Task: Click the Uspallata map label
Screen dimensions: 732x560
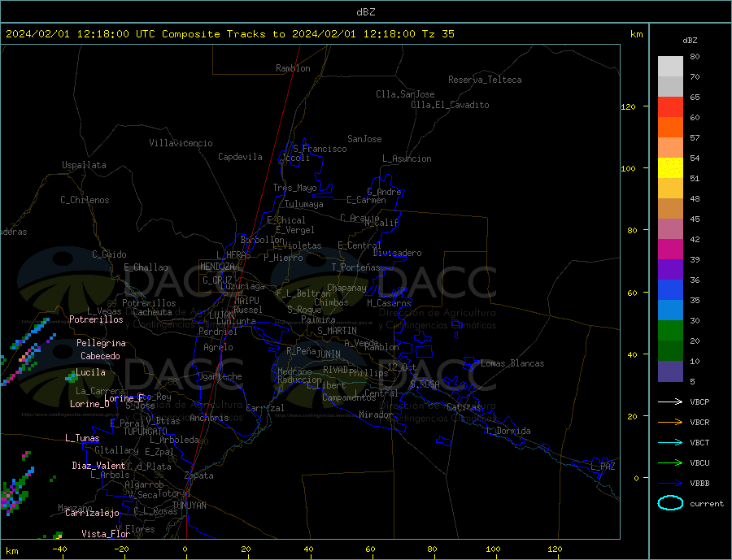Action: tap(84, 165)
